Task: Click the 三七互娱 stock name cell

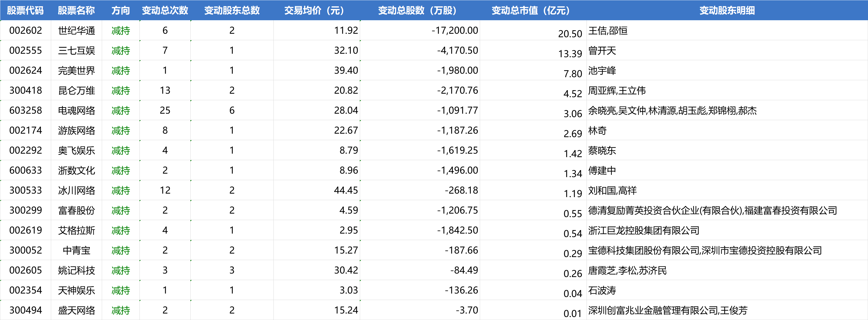Action: pos(77,50)
